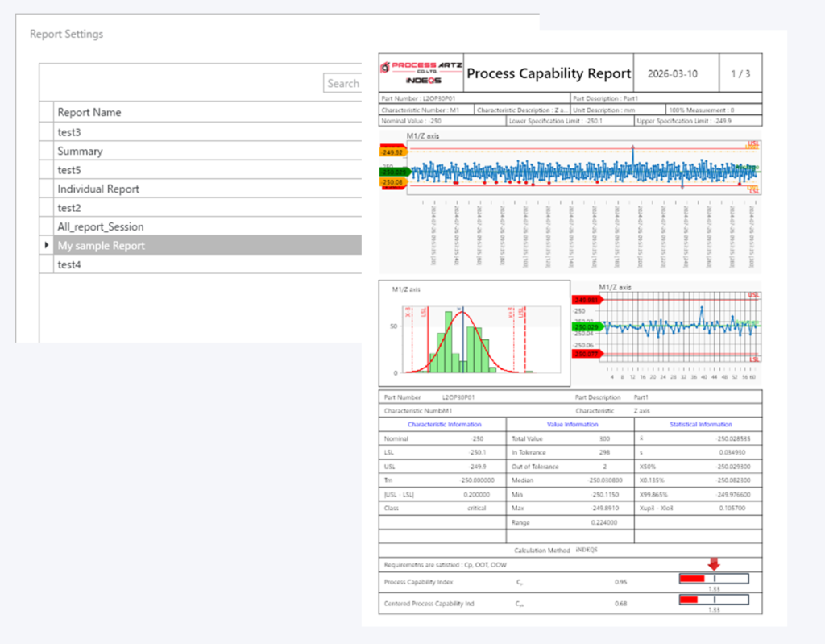Click the 1 / 3 page indicator
This screenshot has height=644, width=825.
pyautogui.click(x=740, y=74)
